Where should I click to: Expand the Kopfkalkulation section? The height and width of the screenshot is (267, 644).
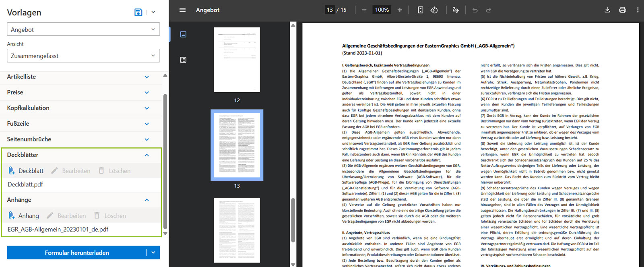(x=147, y=108)
